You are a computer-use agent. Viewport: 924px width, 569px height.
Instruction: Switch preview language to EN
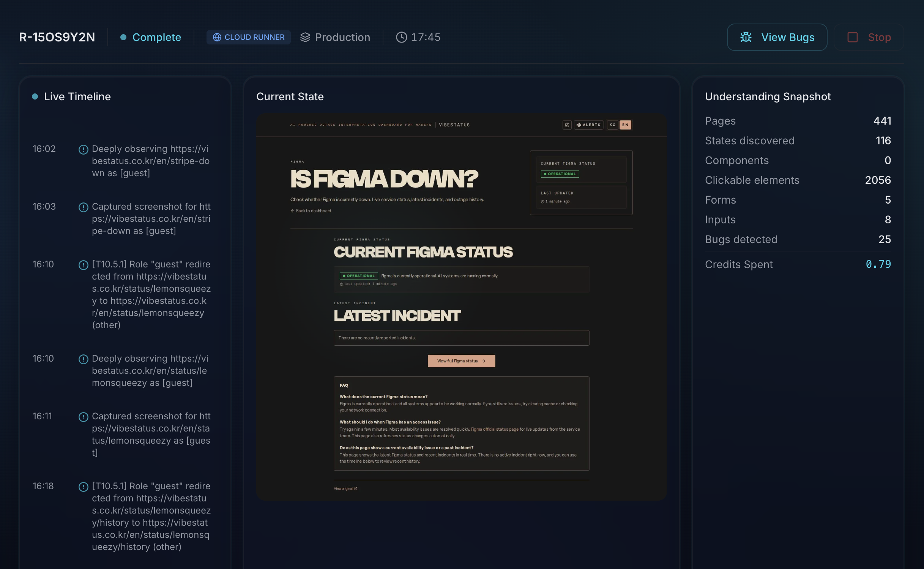625,125
